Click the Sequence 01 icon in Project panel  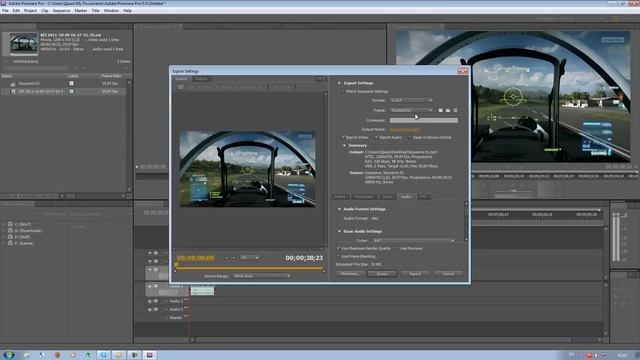tap(13, 84)
